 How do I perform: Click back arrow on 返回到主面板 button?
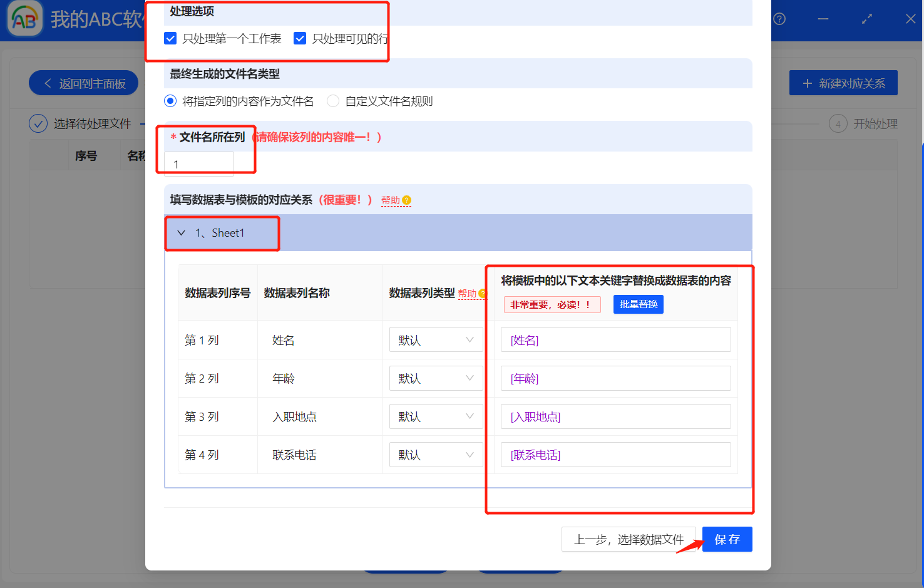48,83
